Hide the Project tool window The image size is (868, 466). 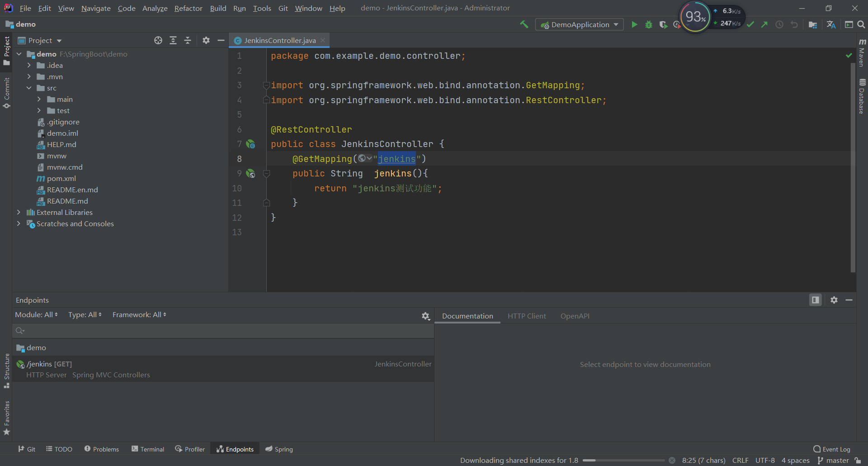(x=221, y=40)
